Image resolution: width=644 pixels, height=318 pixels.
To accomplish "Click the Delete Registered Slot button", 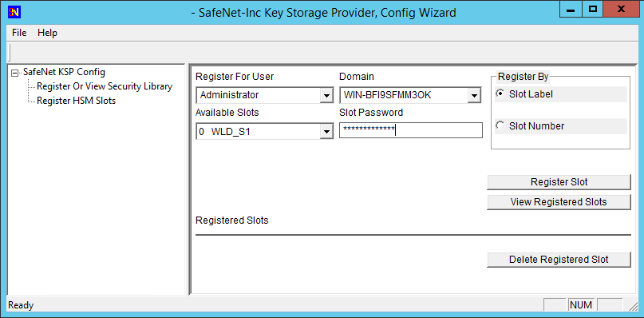I will click(559, 260).
